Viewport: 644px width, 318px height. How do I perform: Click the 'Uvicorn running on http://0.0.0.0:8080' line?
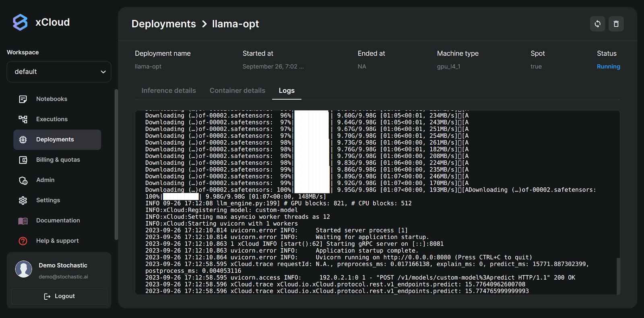pos(339,258)
